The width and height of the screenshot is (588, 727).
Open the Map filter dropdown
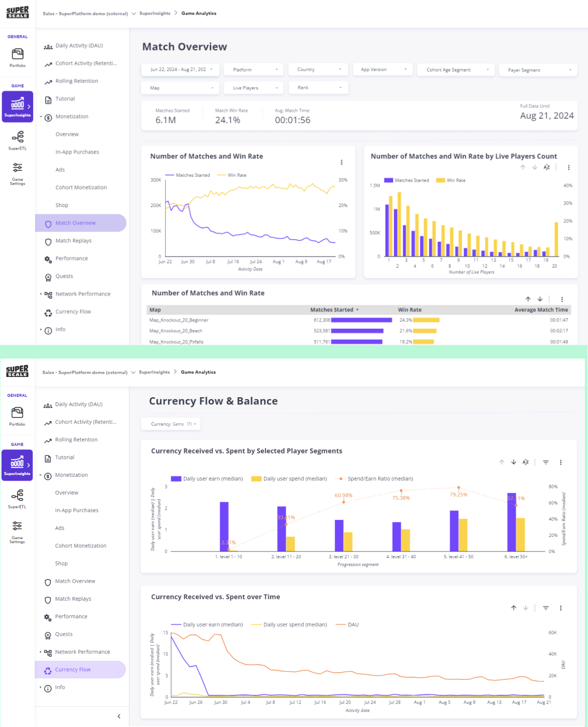coord(181,88)
